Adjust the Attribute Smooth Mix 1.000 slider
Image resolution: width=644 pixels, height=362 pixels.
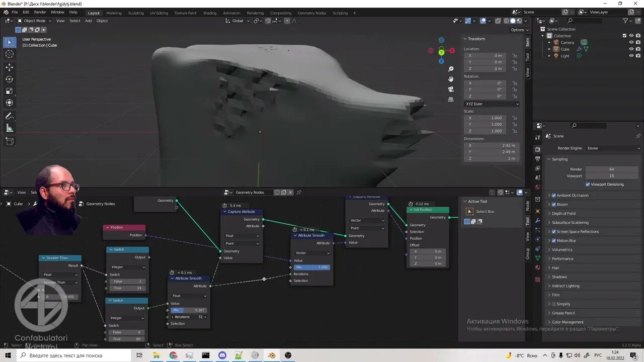[312, 267]
